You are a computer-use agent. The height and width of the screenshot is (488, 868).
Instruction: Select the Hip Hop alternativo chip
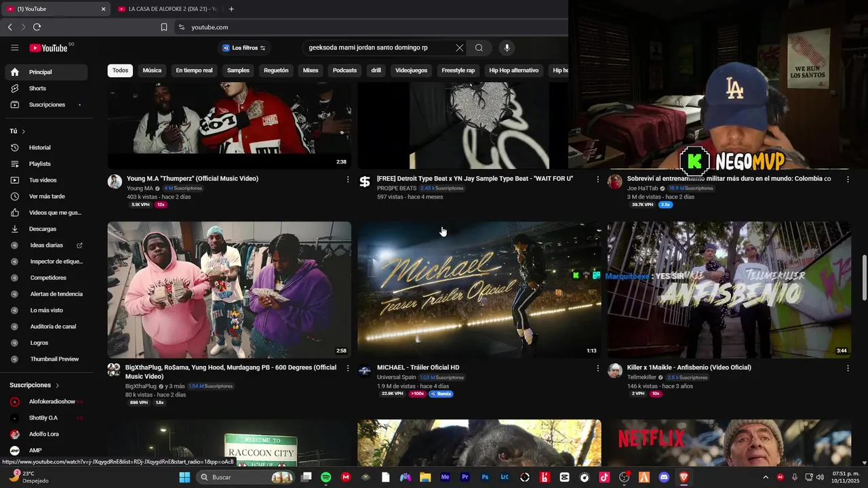[x=514, y=70]
